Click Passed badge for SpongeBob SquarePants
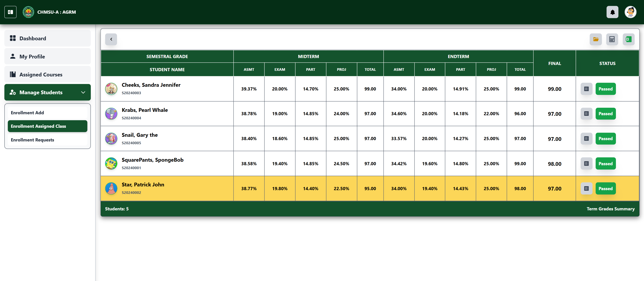The width and height of the screenshot is (644, 281). (605, 164)
